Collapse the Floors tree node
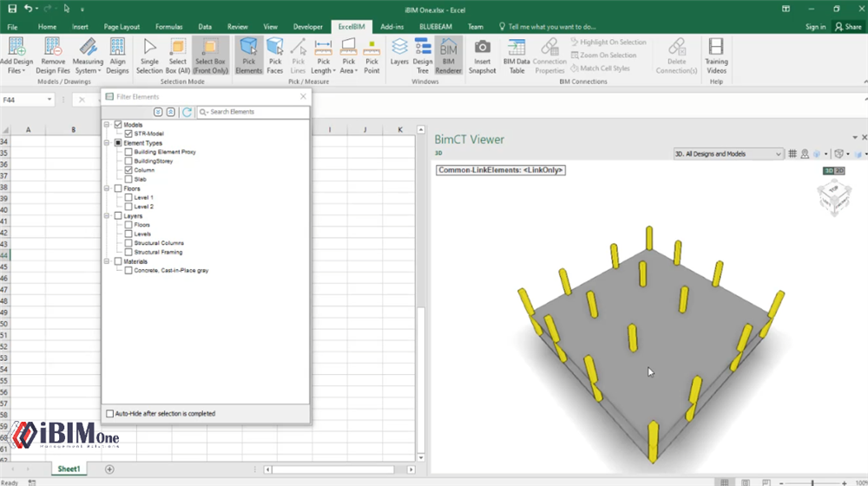The image size is (868, 486). [107, 188]
